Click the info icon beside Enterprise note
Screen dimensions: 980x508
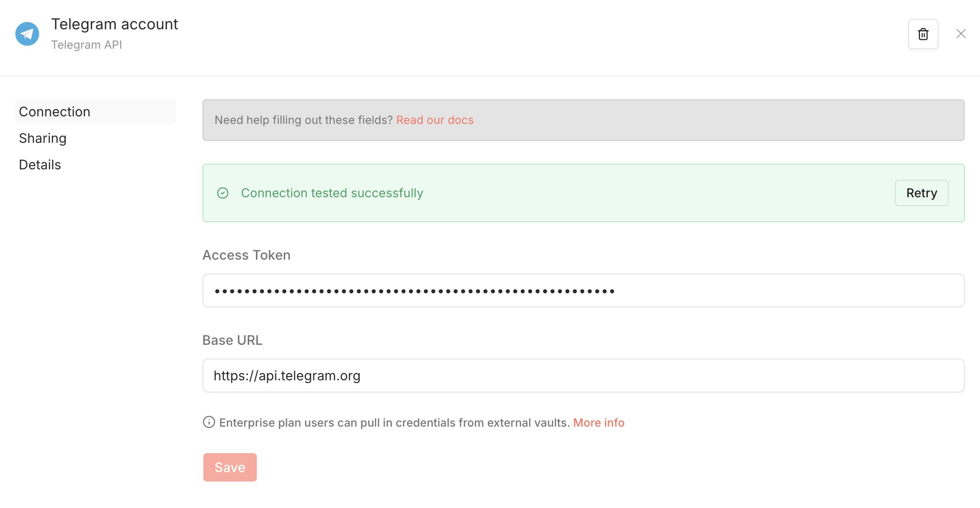pyautogui.click(x=209, y=422)
